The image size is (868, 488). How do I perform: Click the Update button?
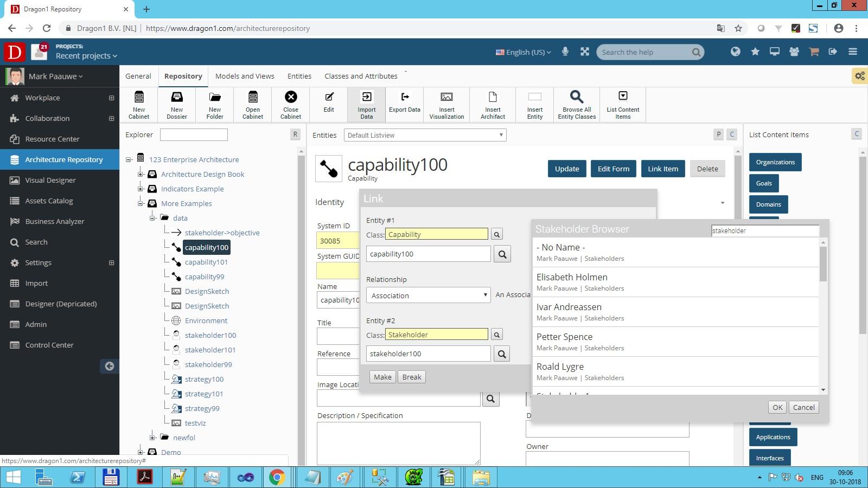pos(567,169)
